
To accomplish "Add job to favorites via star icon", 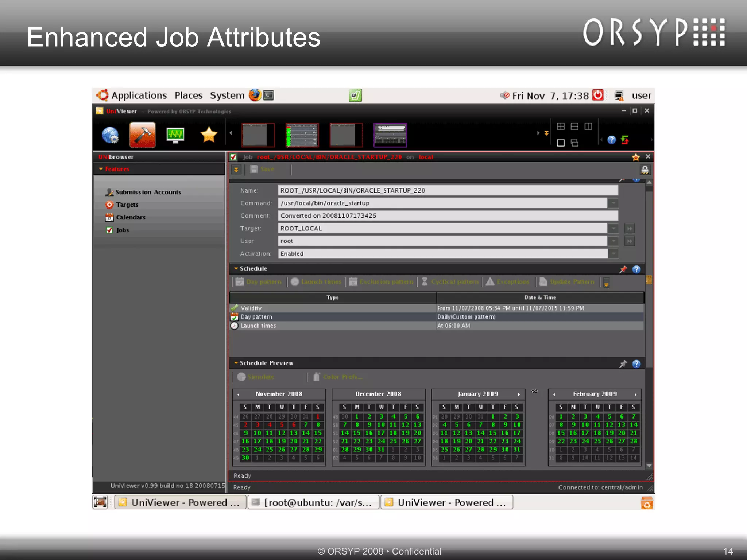I will 636,157.
